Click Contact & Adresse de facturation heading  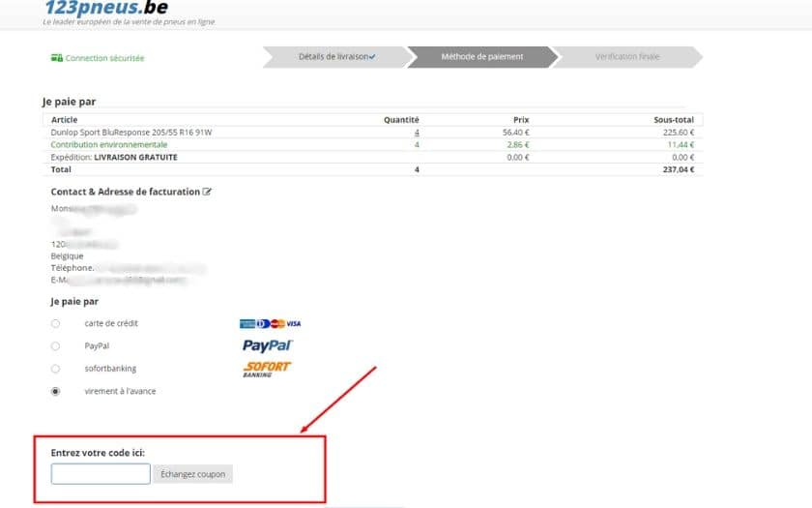pyautogui.click(x=126, y=192)
